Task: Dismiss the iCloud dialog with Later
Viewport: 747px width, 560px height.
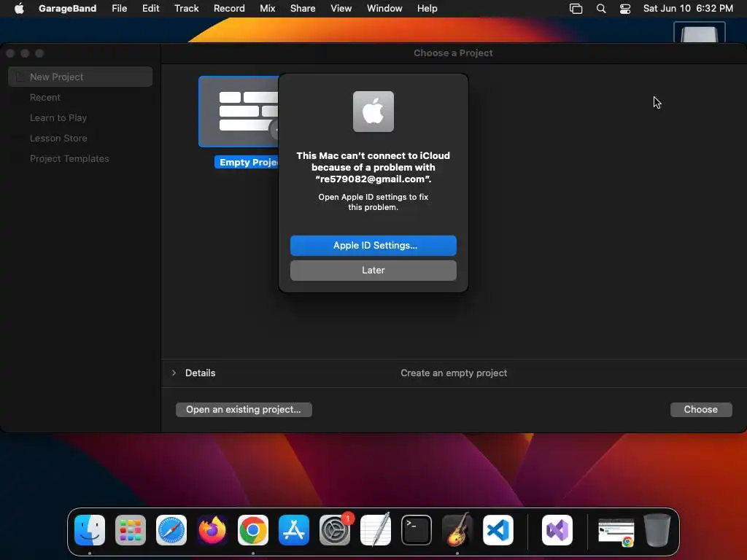Action: pyautogui.click(x=373, y=271)
